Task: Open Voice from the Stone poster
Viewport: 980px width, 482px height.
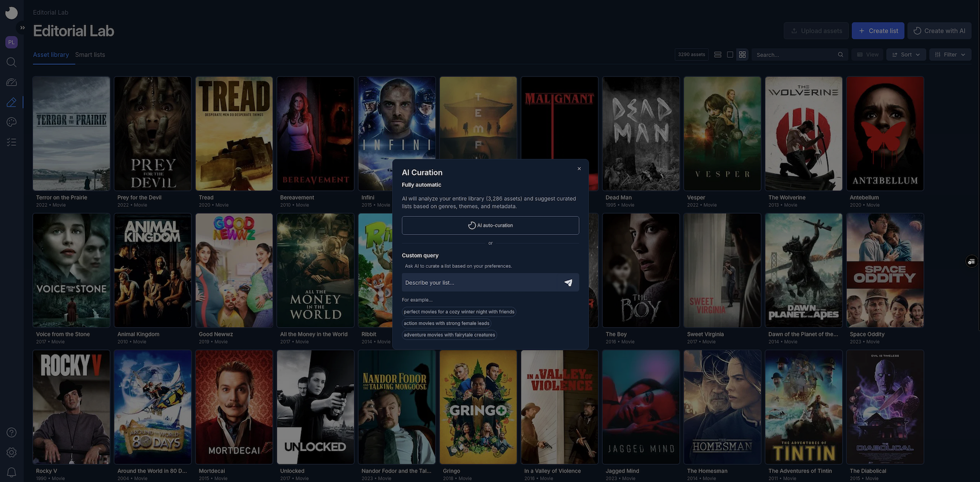Action: [x=71, y=270]
